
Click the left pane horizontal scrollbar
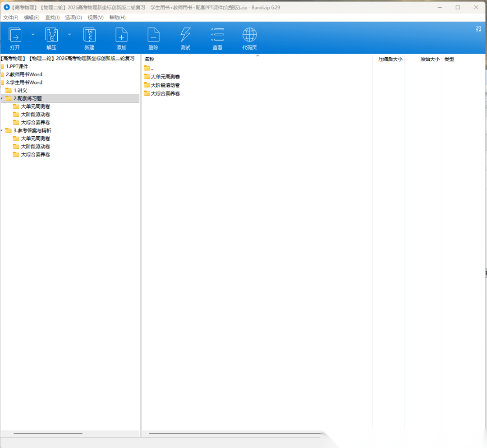tap(48, 434)
